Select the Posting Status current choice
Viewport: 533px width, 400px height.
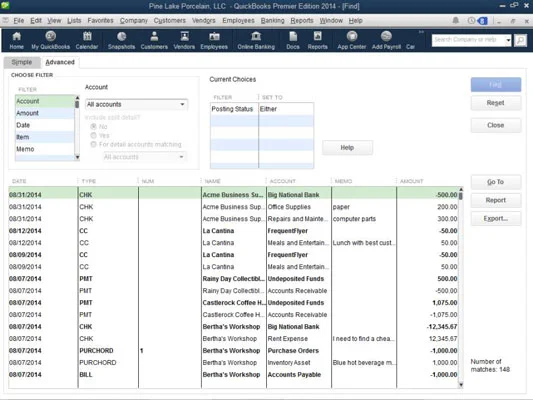pos(262,109)
